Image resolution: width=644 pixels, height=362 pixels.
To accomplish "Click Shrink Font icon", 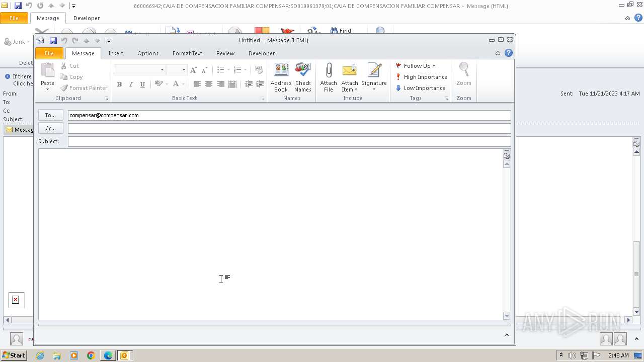I will [x=204, y=70].
